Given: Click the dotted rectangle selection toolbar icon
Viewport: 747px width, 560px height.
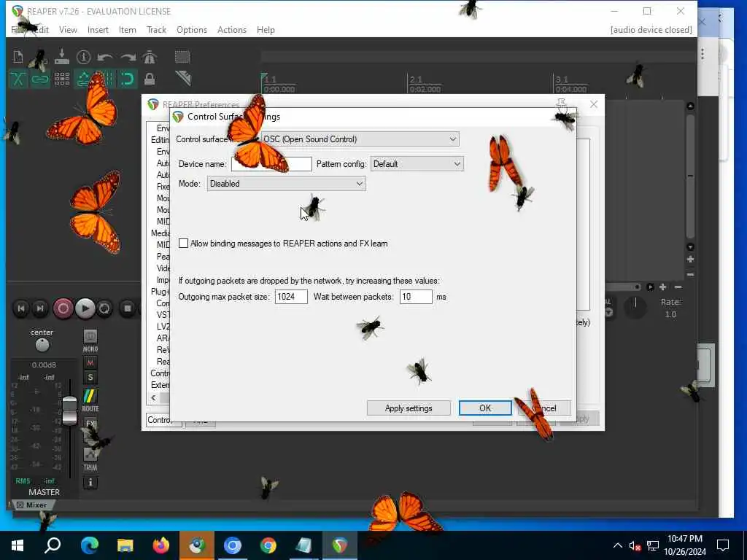Looking at the screenshot, I should [x=182, y=57].
